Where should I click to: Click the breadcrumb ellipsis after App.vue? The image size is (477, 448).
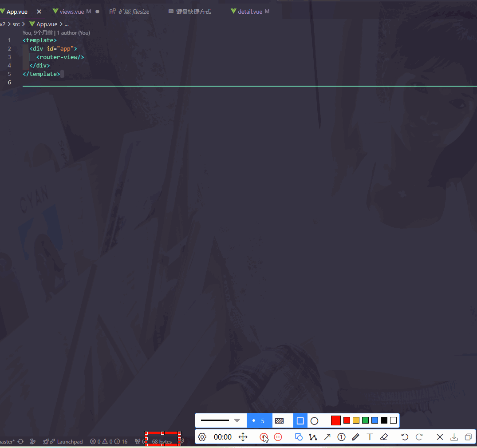coord(66,24)
